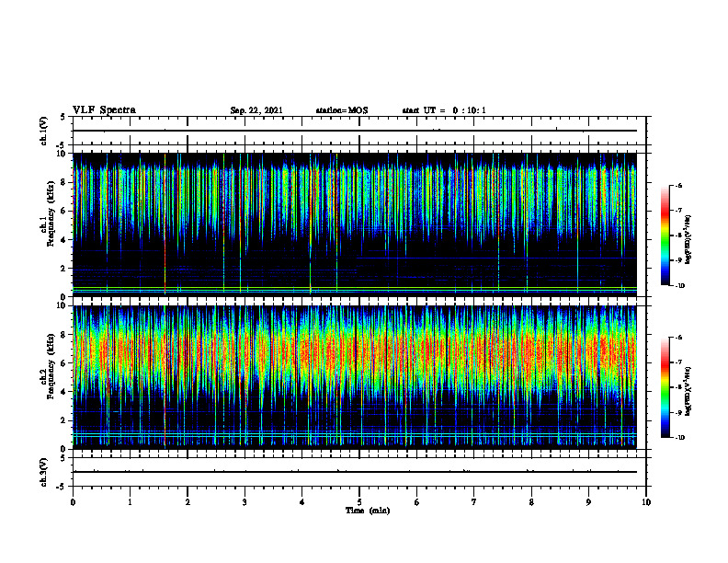The height and width of the screenshot is (563, 728).
Task: Click the ch.1 colorbar value "-6"
Action: (x=678, y=185)
